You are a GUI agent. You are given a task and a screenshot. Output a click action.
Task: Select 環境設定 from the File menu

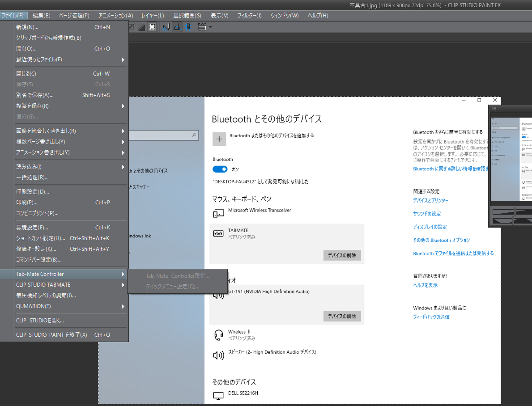click(32, 228)
